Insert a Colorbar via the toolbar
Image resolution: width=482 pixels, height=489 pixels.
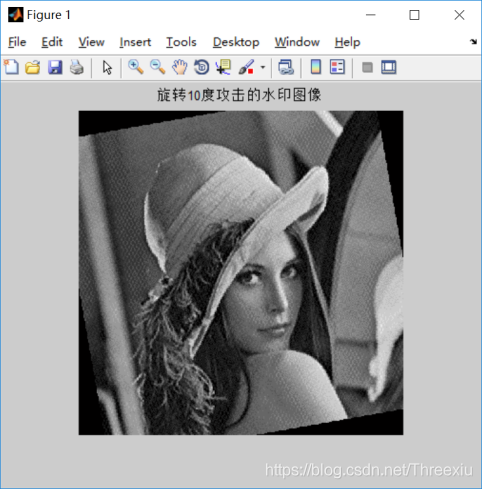point(316,67)
